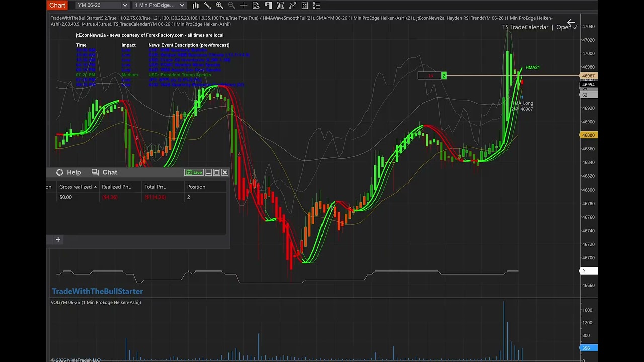Image resolution: width=644 pixels, height=362 pixels.
Task: Click the Help lifebuoy icon
Action: click(x=60, y=172)
